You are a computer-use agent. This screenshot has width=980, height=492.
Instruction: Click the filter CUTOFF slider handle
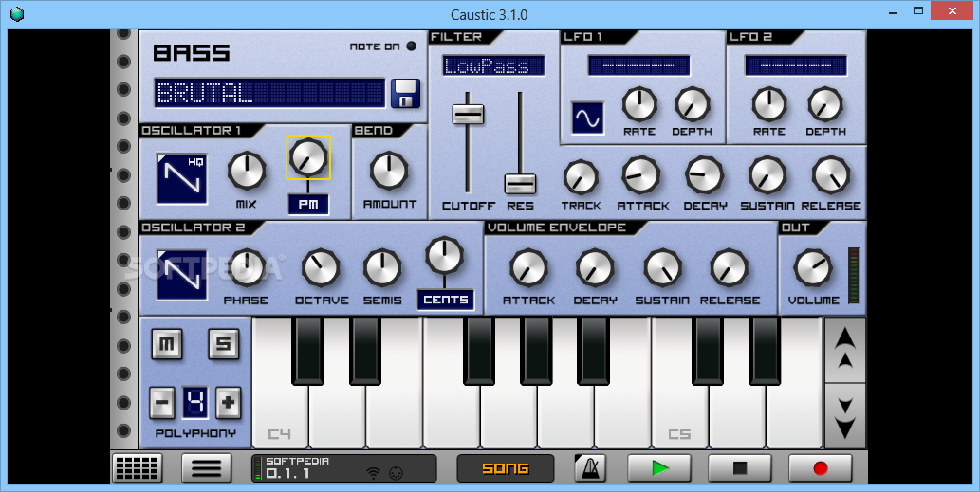pyautogui.click(x=468, y=114)
